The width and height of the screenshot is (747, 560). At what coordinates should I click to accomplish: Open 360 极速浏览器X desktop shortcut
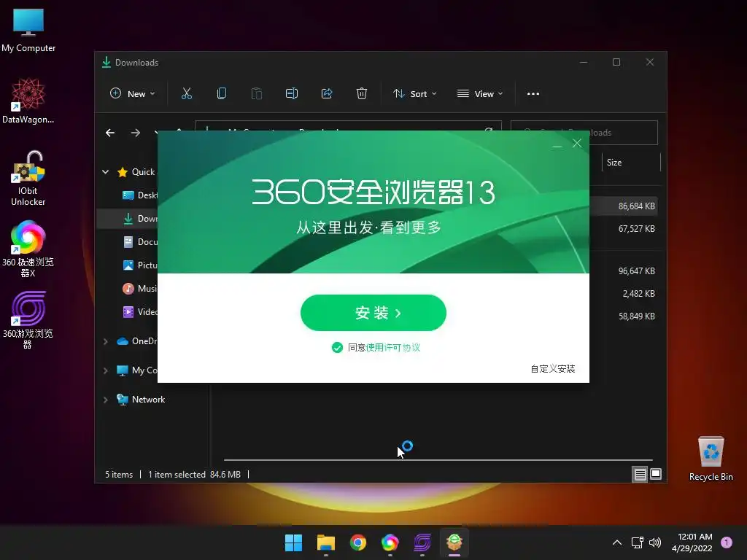(x=28, y=249)
